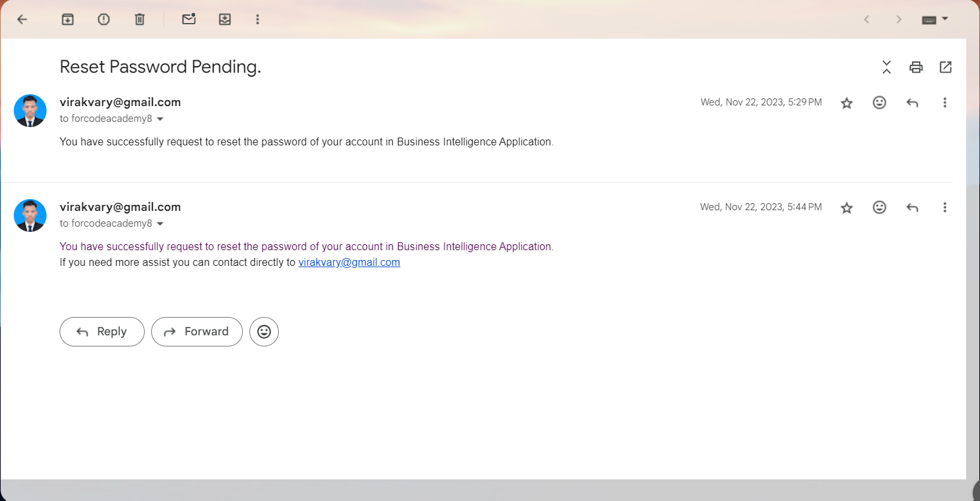Open more options for 5:44 PM message
The width and height of the screenshot is (980, 501).
click(x=945, y=207)
